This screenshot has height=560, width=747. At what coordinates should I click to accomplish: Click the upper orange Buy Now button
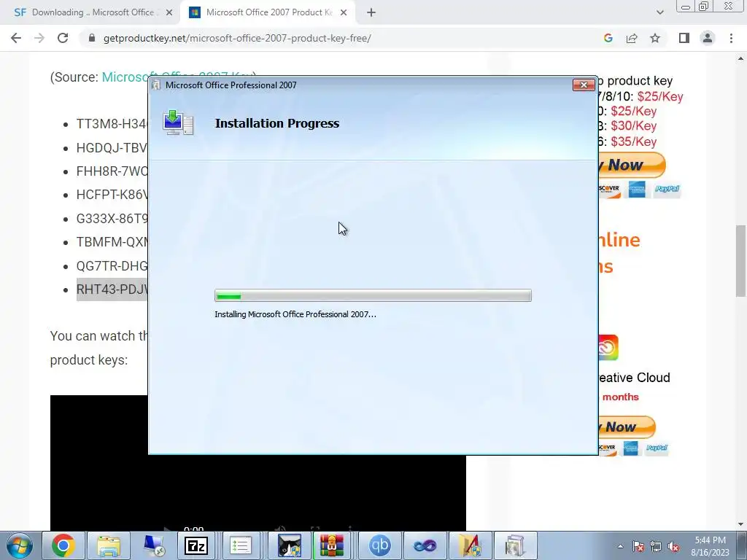coord(632,165)
